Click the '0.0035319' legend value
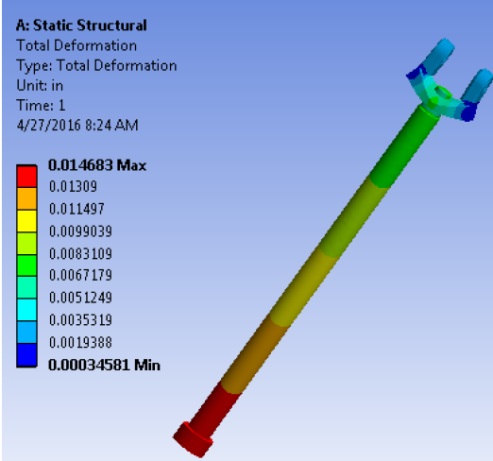Screen dimensions: 493x461 coord(80,320)
